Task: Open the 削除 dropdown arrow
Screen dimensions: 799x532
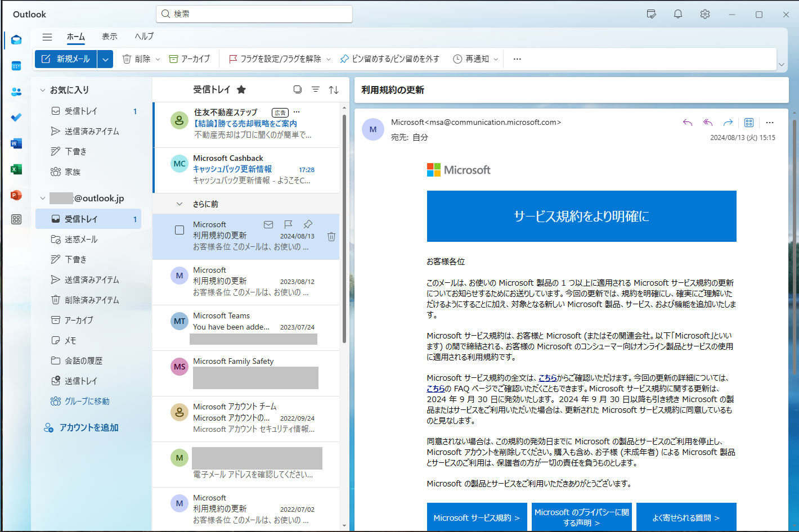Action: [x=158, y=59]
